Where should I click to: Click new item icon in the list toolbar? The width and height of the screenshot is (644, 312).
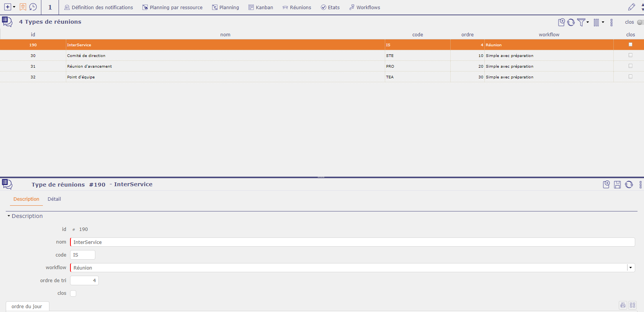(x=561, y=23)
